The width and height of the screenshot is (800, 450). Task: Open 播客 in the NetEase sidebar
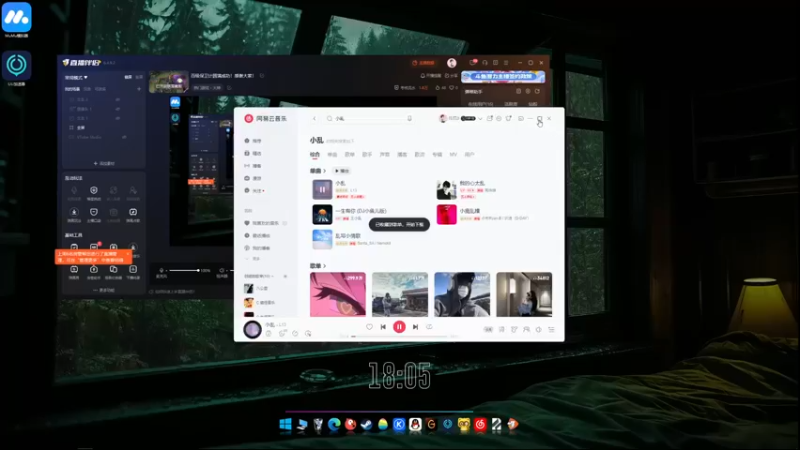(x=253, y=166)
